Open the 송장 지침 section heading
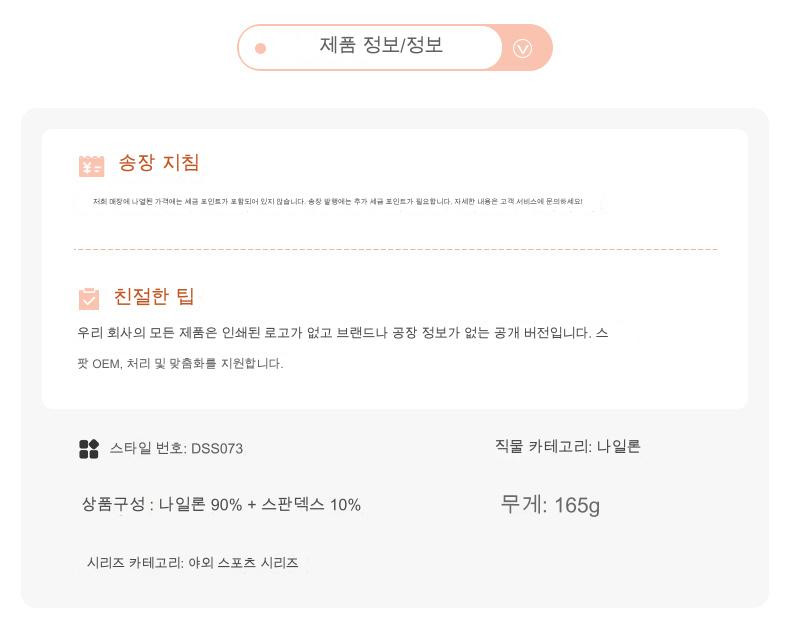790x620 pixels. (159, 163)
